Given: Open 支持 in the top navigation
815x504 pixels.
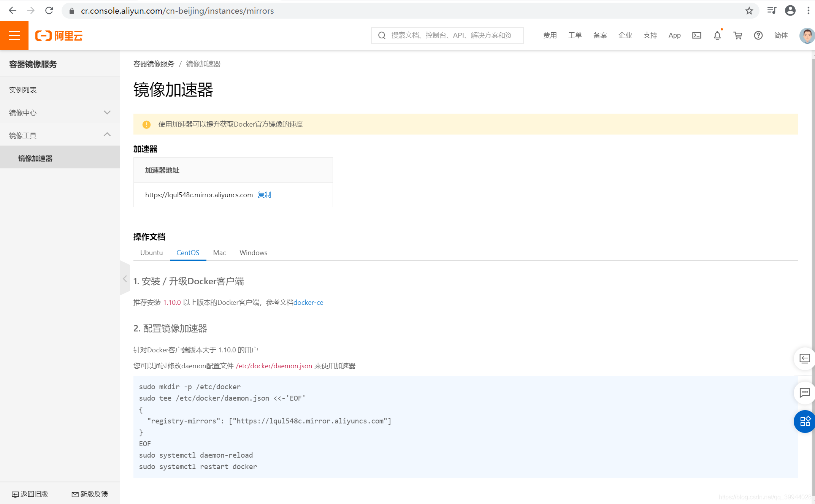Looking at the screenshot, I should pyautogui.click(x=650, y=35).
